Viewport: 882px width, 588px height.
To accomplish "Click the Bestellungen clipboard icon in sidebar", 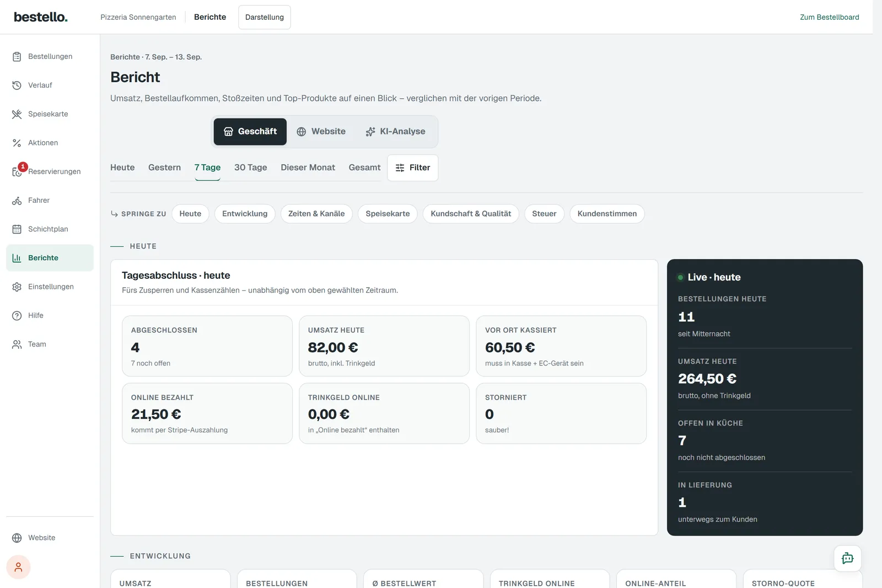I will pyautogui.click(x=17, y=57).
